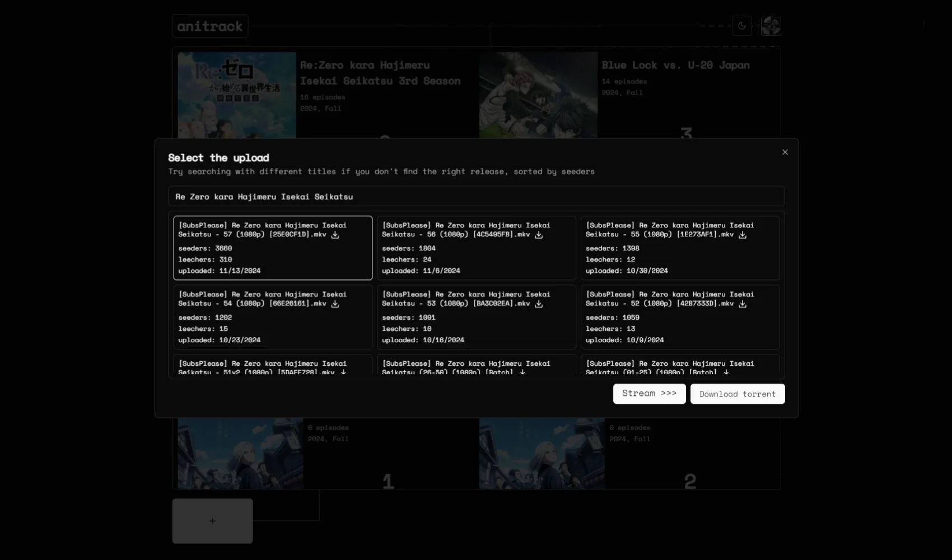Select SubsPlease episode 57 upload card

click(273, 248)
